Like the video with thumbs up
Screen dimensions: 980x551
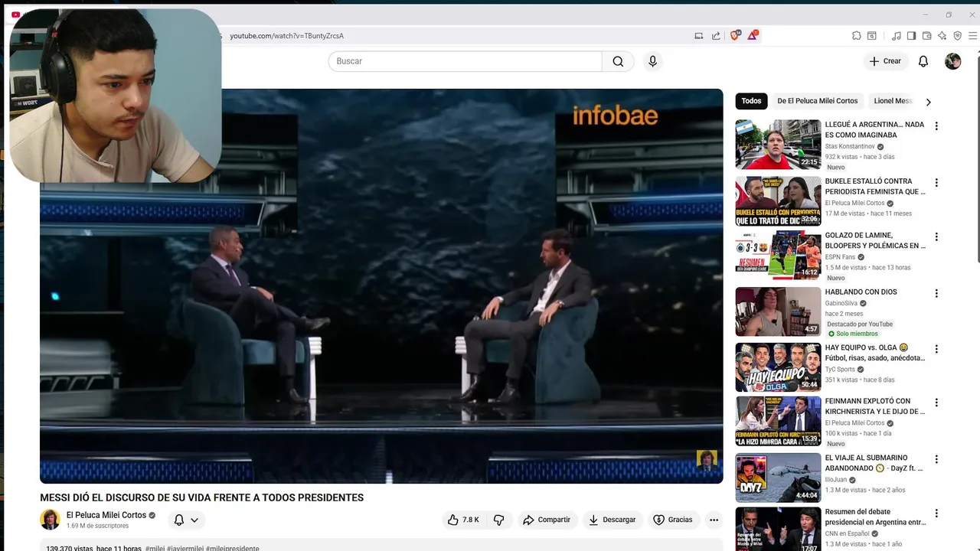pyautogui.click(x=463, y=520)
